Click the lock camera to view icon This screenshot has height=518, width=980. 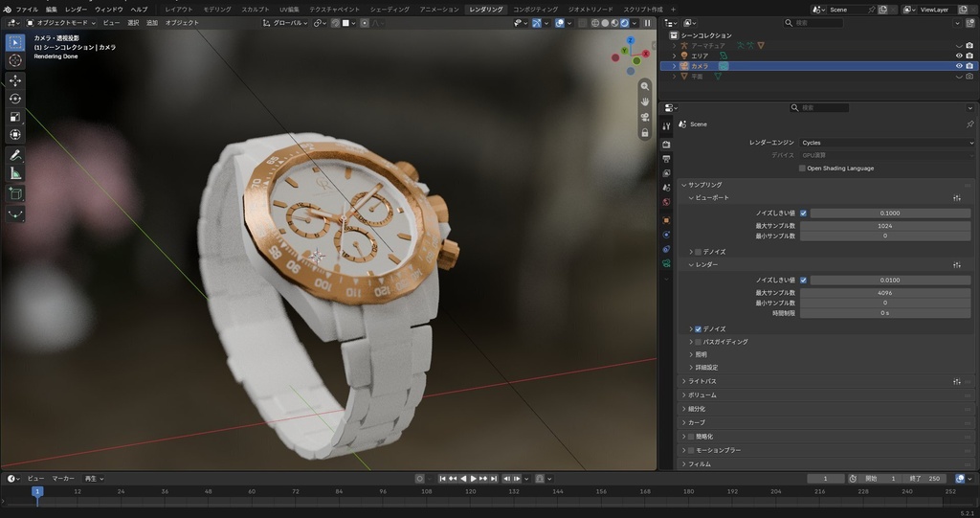(x=644, y=133)
